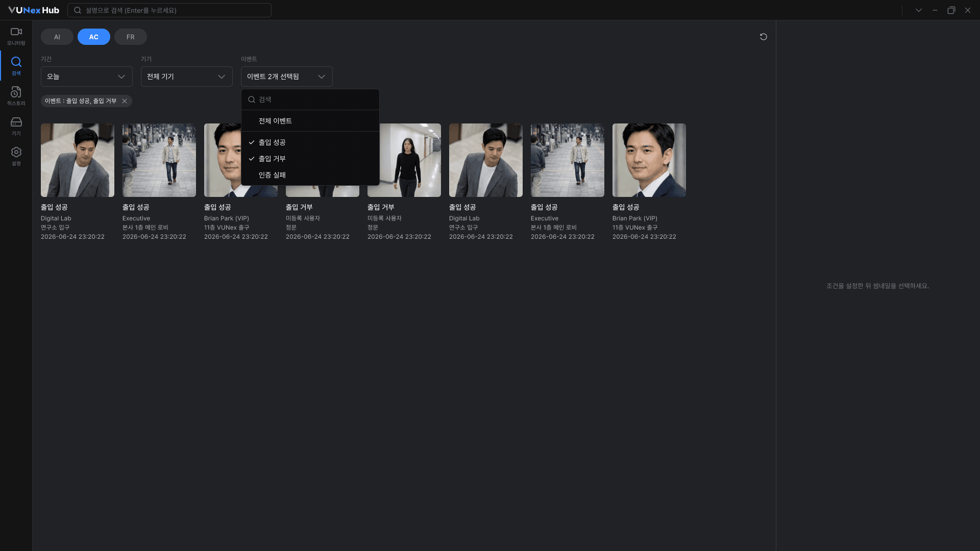Screen dimensions: 980x551
Task: Open the title bar chevron-down menu
Action: pyautogui.click(x=918, y=10)
